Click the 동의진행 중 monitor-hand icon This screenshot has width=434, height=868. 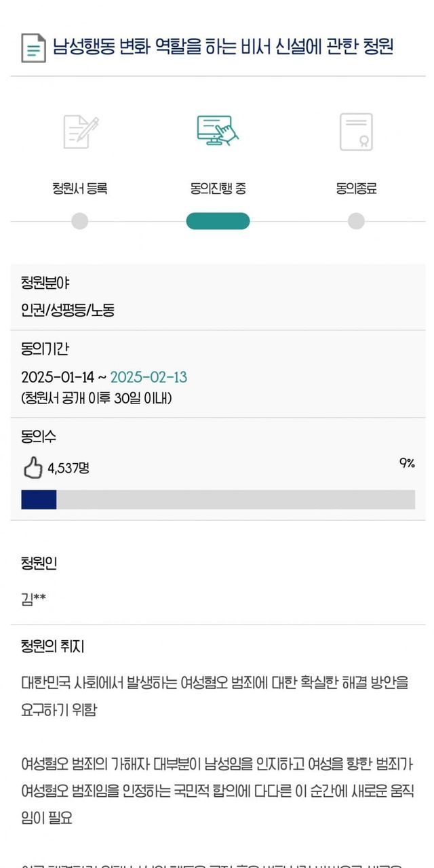click(218, 130)
